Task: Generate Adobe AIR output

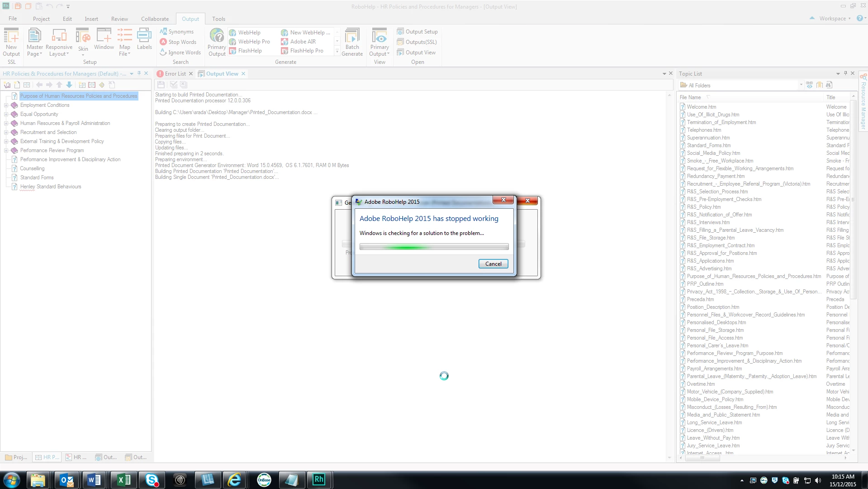Action: click(x=299, y=42)
